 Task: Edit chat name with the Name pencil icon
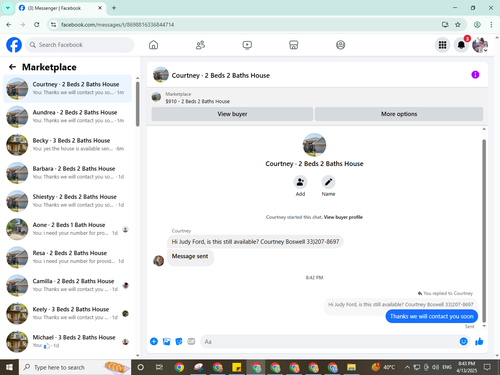coord(328,182)
